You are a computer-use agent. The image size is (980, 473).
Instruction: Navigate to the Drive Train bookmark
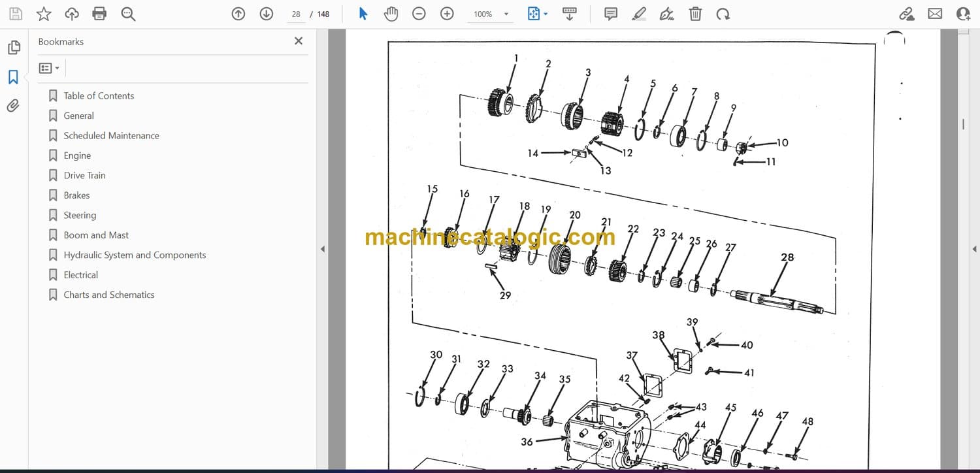(84, 175)
